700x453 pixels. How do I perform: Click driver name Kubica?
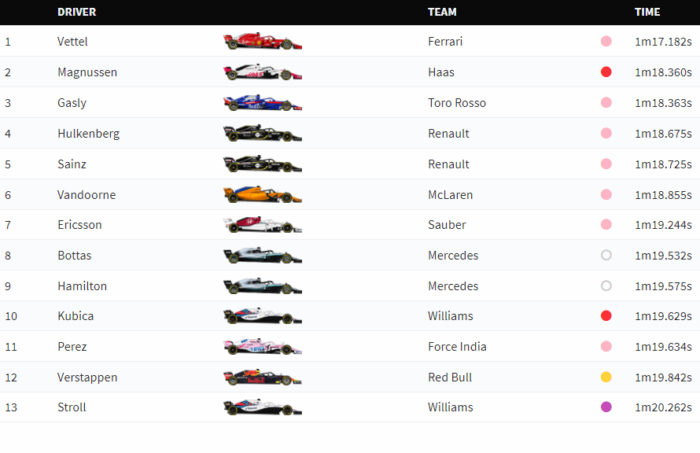[x=74, y=316]
